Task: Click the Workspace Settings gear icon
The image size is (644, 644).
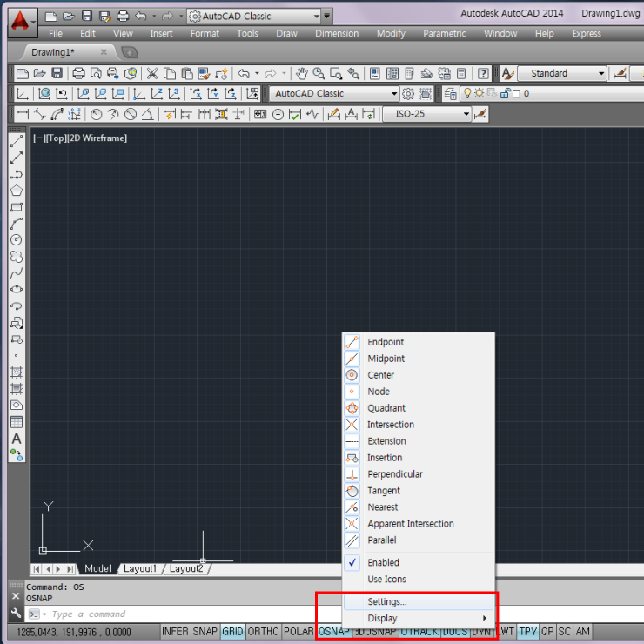Action: click(x=408, y=94)
